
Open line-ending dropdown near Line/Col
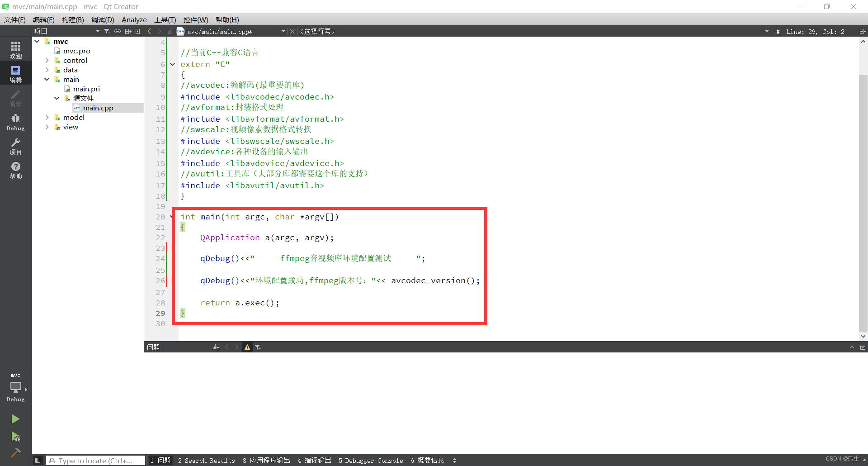767,31
